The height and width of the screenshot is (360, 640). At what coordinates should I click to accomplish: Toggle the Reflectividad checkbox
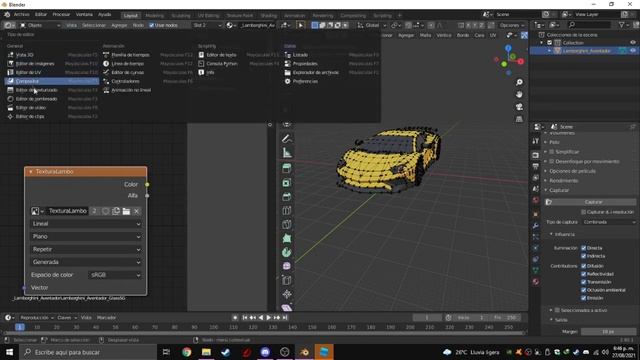coord(584,274)
